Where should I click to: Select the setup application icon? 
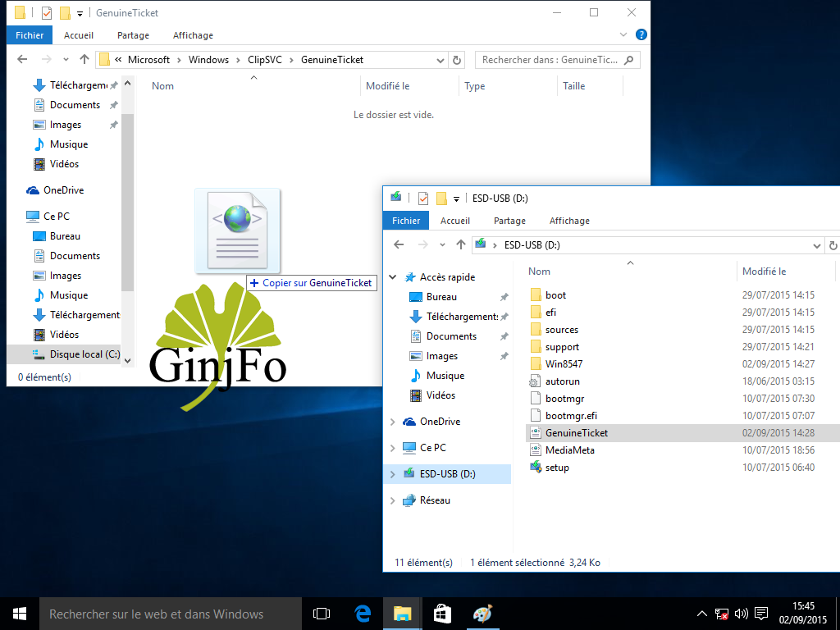[535, 467]
